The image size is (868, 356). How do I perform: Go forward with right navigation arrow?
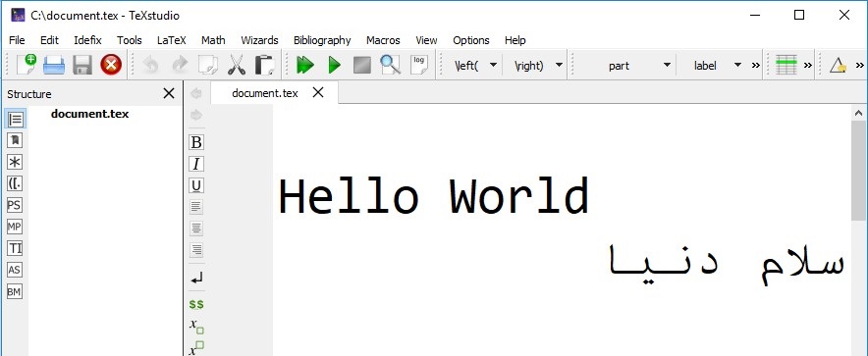(196, 115)
